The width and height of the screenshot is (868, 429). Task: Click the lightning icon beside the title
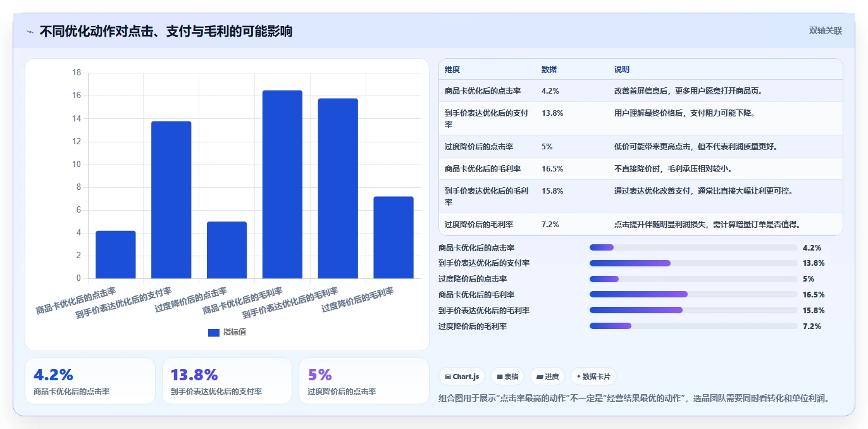pyautogui.click(x=30, y=32)
